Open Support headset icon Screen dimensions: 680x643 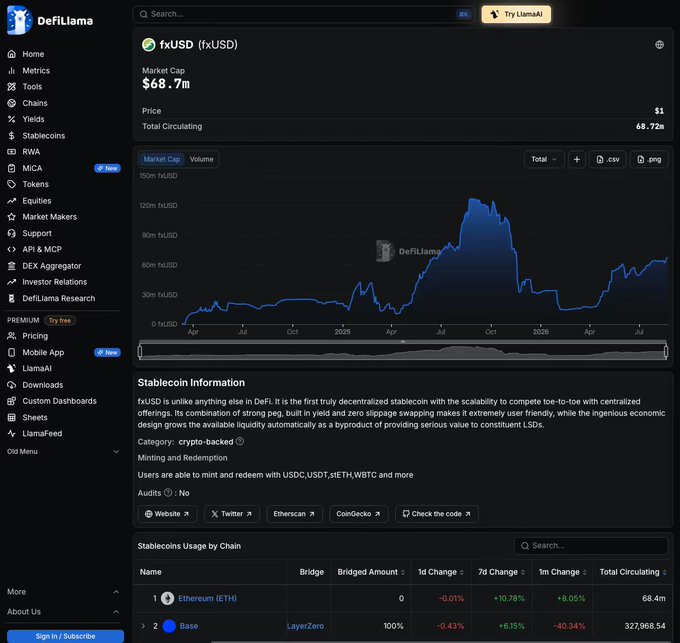pos(12,233)
